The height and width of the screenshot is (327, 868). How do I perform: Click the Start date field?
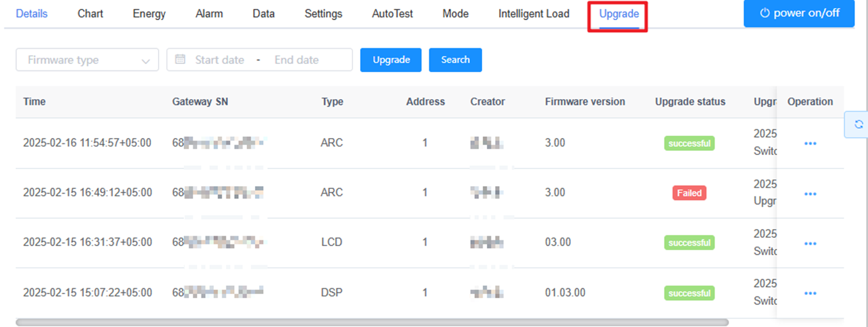point(219,60)
